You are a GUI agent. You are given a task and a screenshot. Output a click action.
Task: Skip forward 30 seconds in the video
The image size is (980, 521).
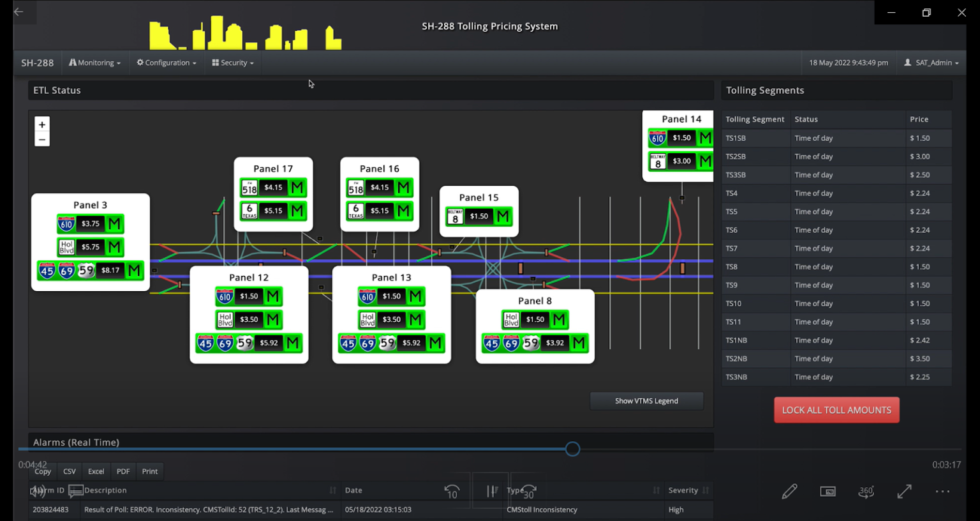[x=529, y=491]
